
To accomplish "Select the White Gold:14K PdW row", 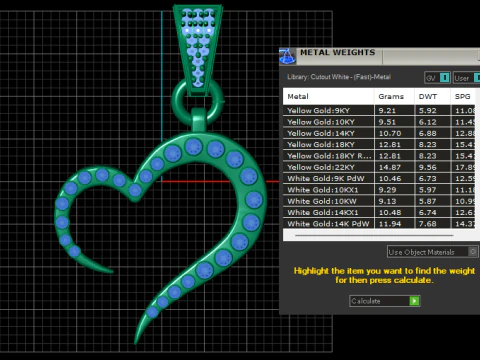I will 379,223.
